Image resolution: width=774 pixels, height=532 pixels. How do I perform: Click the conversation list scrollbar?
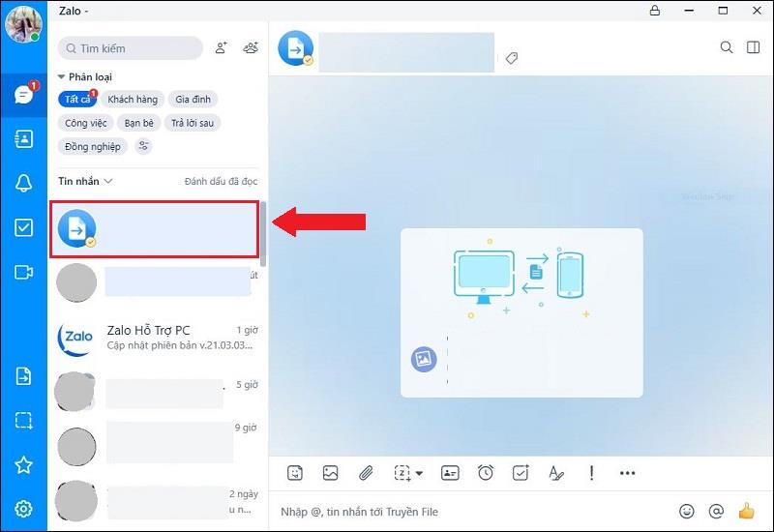click(263, 233)
